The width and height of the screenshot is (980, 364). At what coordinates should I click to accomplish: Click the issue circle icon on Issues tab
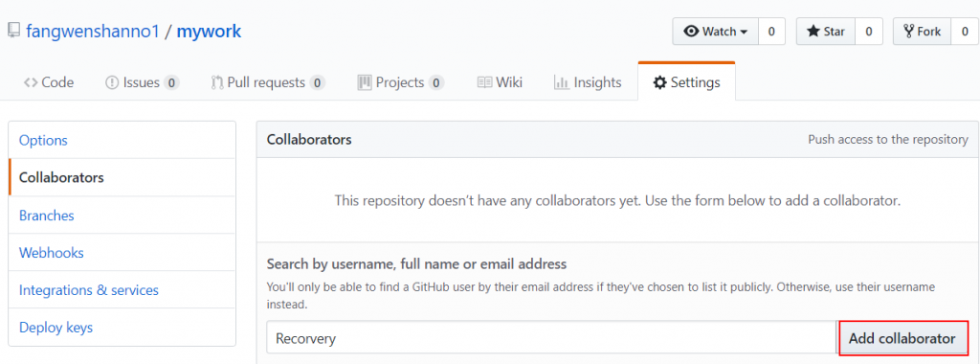[112, 82]
